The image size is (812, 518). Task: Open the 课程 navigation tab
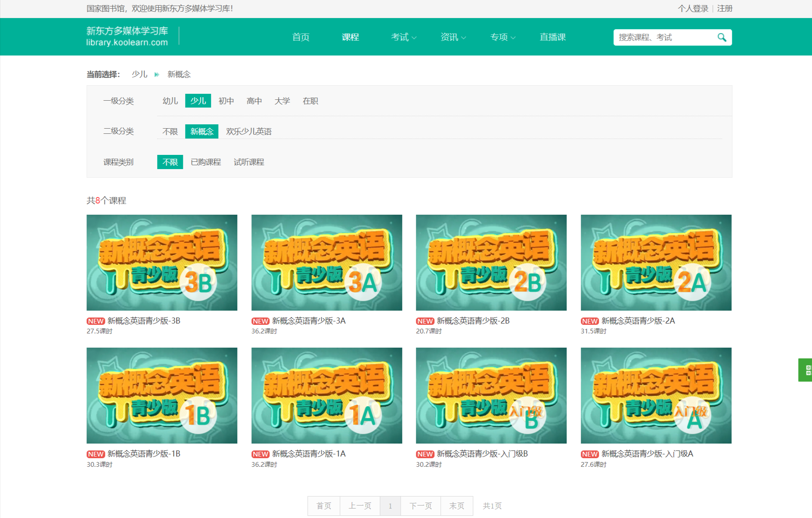pyautogui.click(x=350, y=37)
